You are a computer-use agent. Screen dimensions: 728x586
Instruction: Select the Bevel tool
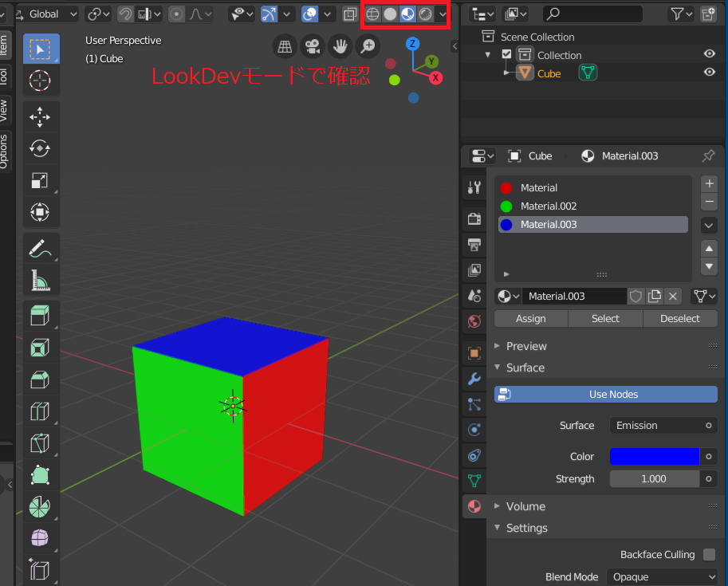pyautogui.click(x=40, y=380)
